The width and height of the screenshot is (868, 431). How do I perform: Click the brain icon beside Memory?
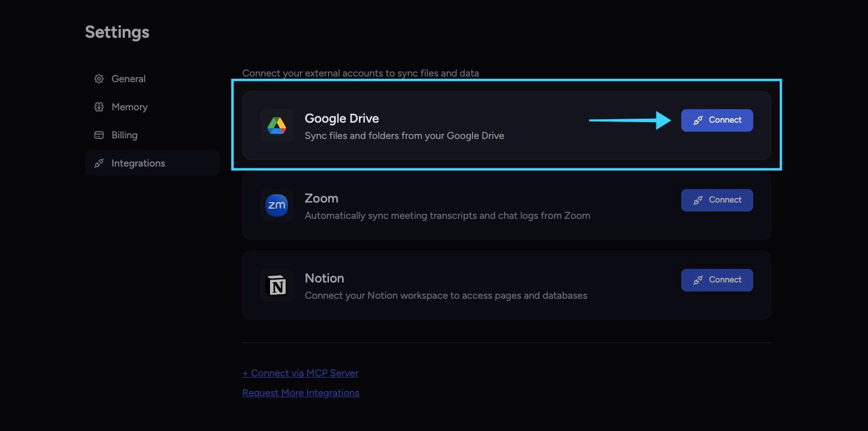click(99, 107)
